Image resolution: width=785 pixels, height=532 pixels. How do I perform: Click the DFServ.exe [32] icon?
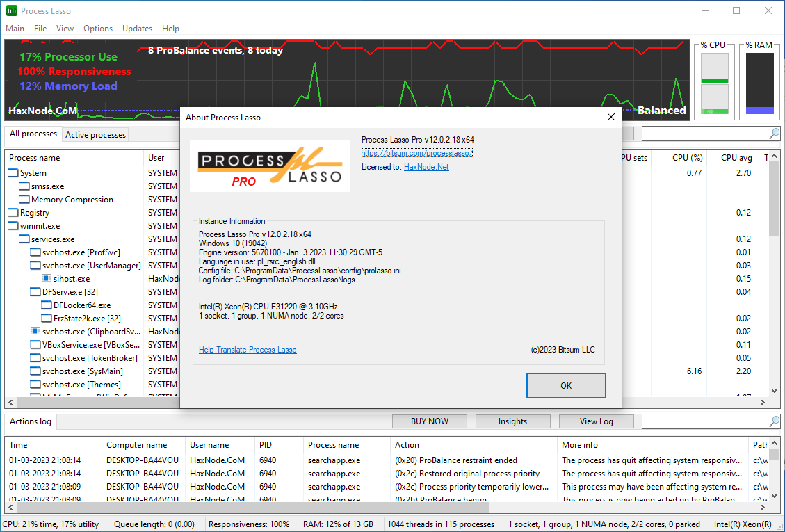35,291
